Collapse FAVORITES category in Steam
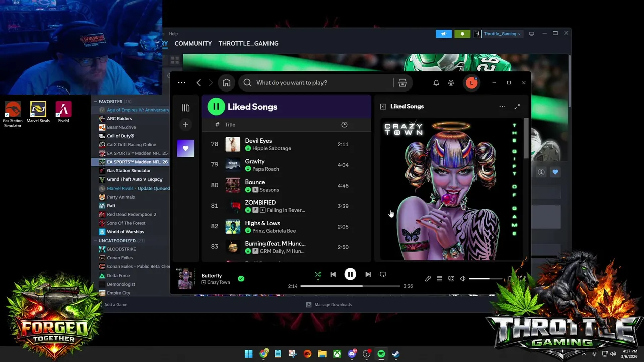 (x=96, y=102)
